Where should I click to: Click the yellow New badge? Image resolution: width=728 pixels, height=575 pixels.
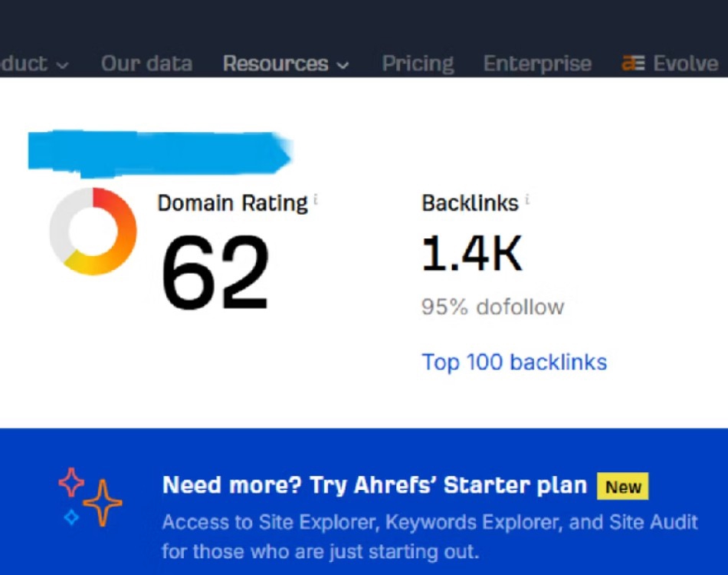622,486
